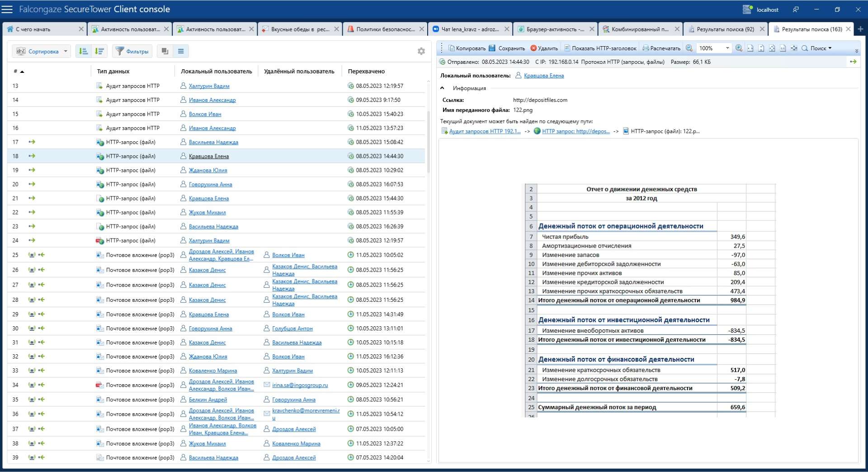Toggle the preview window layout button

[x=165, y=51]
